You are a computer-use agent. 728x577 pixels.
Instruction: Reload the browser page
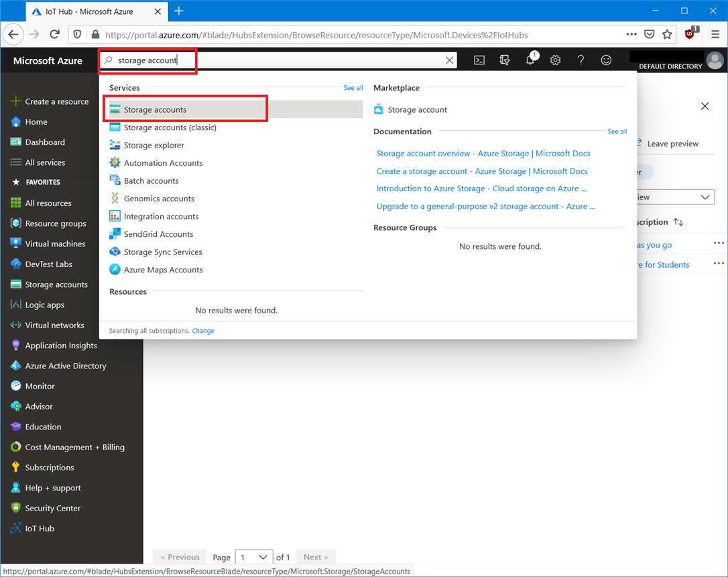pyautogui.click(x=55, y=34)
